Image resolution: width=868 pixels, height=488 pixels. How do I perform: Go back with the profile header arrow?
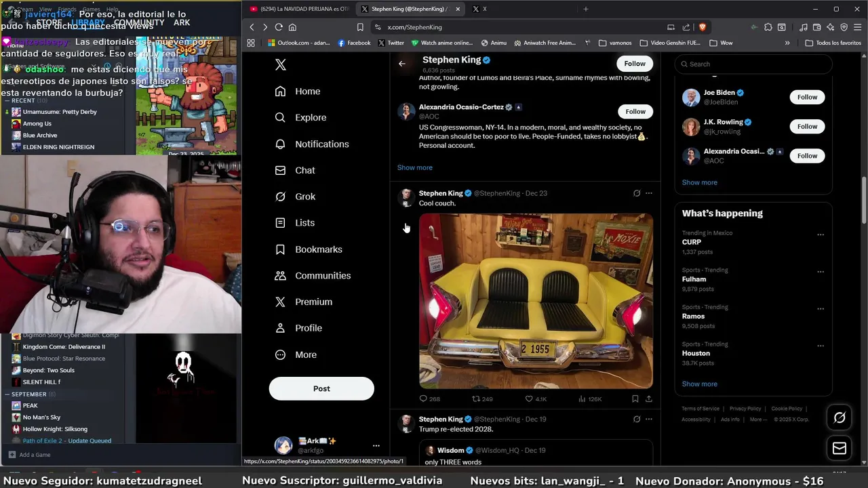click(x=402, y=64)
